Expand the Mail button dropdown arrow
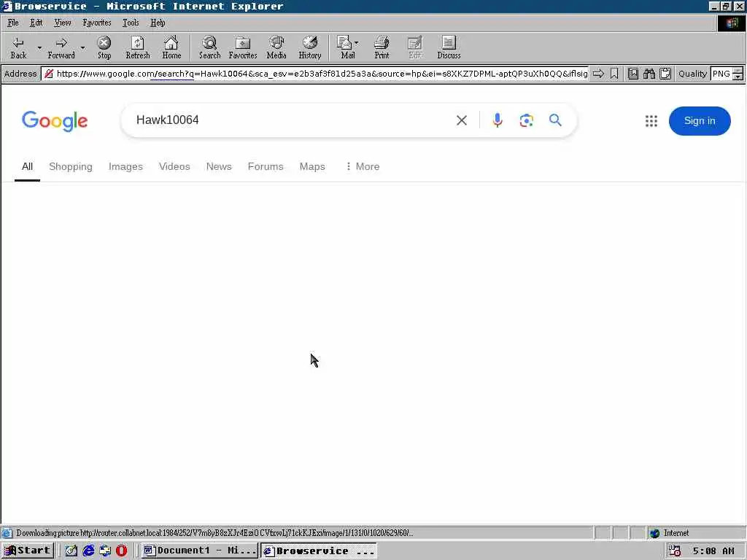747x560 pixels. pos(357,43)
